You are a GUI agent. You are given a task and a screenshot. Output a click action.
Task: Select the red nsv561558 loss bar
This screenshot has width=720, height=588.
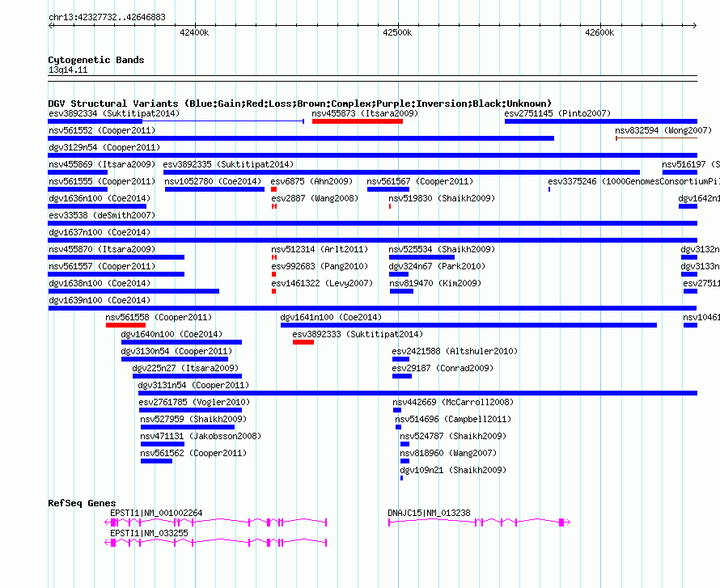click(126, 325)
